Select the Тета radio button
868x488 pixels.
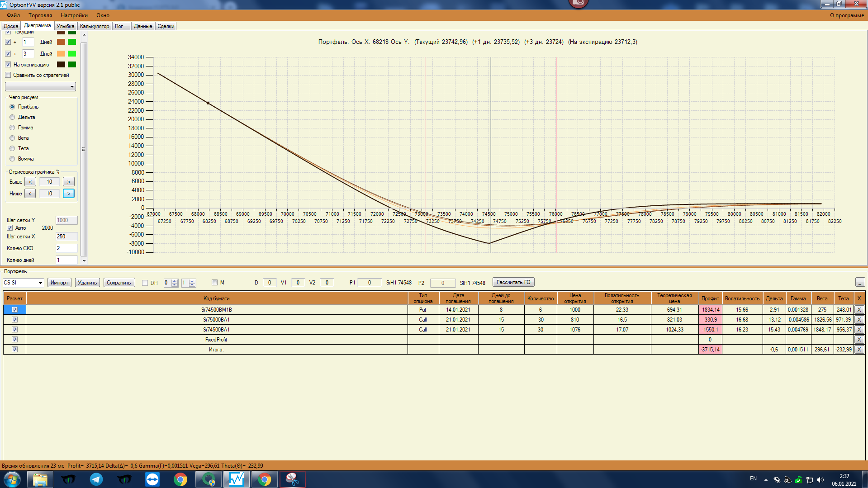click(x=12, y=148)
